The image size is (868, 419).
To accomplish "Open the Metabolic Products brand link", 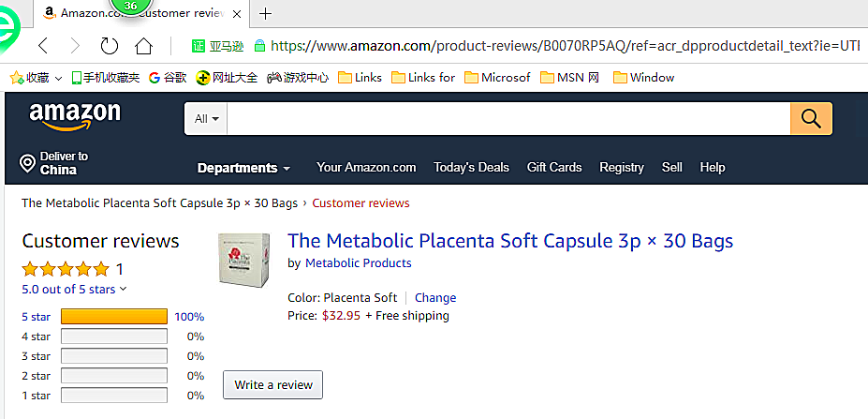I will (x=358, y=263).
